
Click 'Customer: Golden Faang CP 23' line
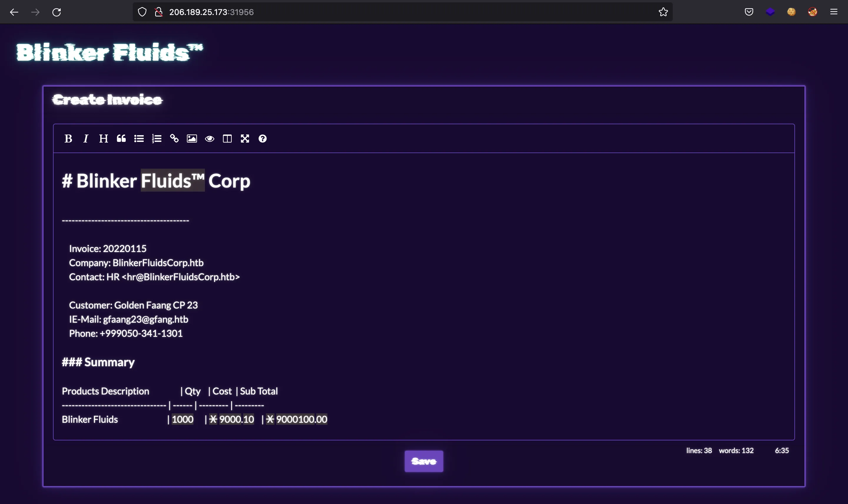point(133,305)
